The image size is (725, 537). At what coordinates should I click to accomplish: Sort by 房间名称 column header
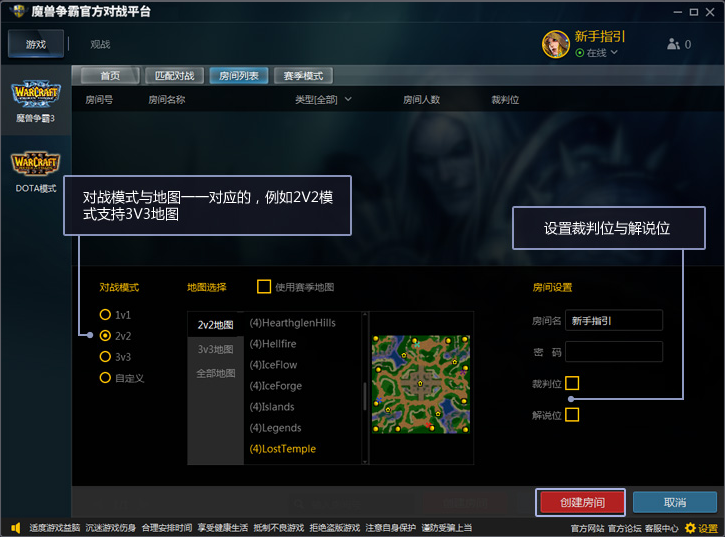166,99
